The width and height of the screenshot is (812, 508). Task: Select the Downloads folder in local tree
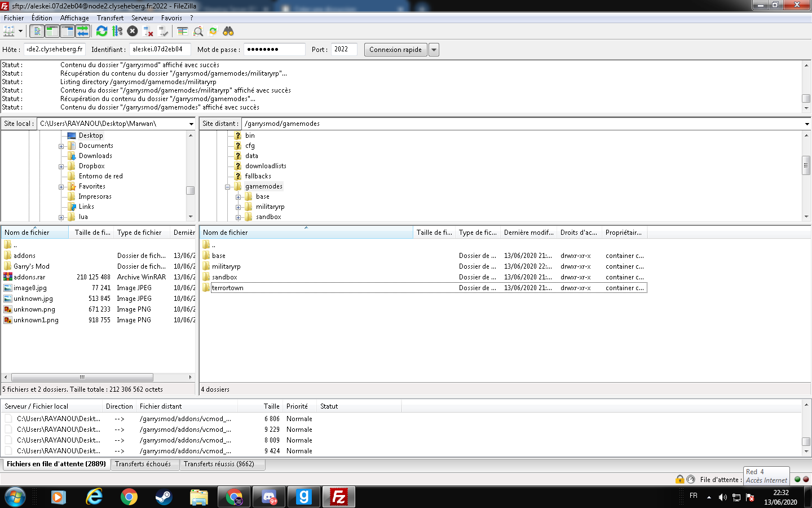[95, 156]
